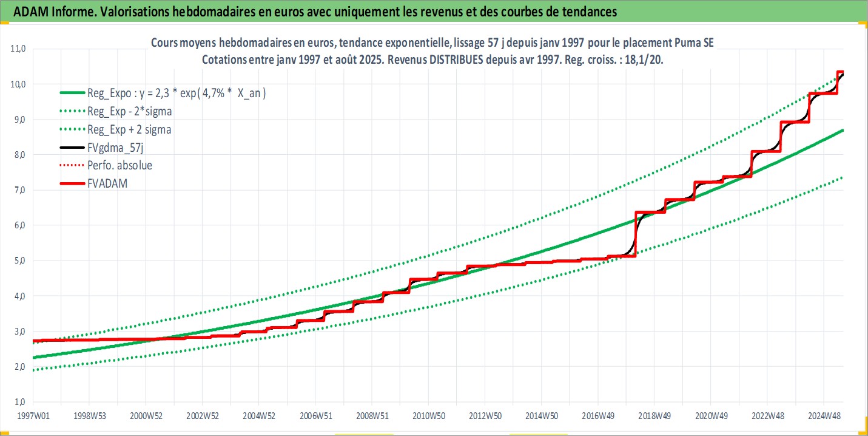Click y-axis label '6,0'
The width and height of the screenshot is (868, 436).
click(x=19, y=225)
